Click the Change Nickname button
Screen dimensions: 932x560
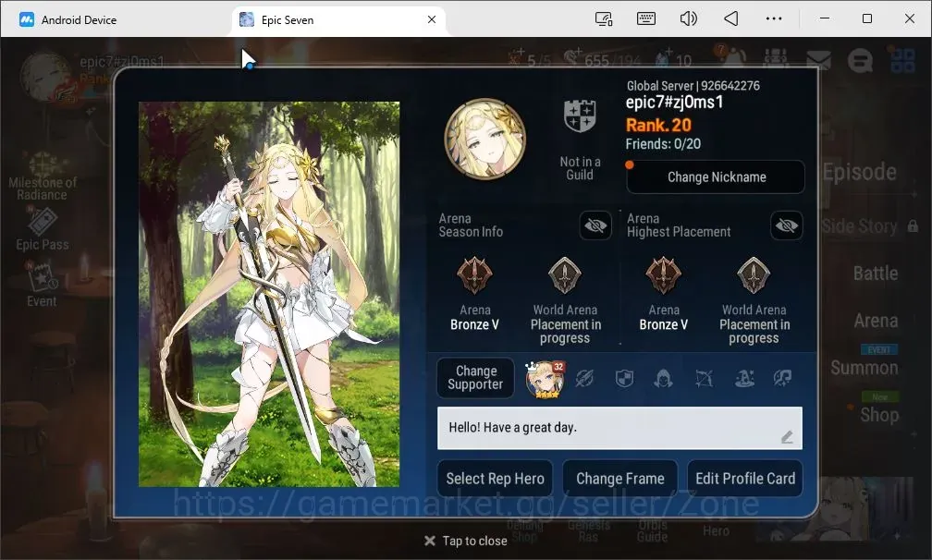tap(716, 177)
